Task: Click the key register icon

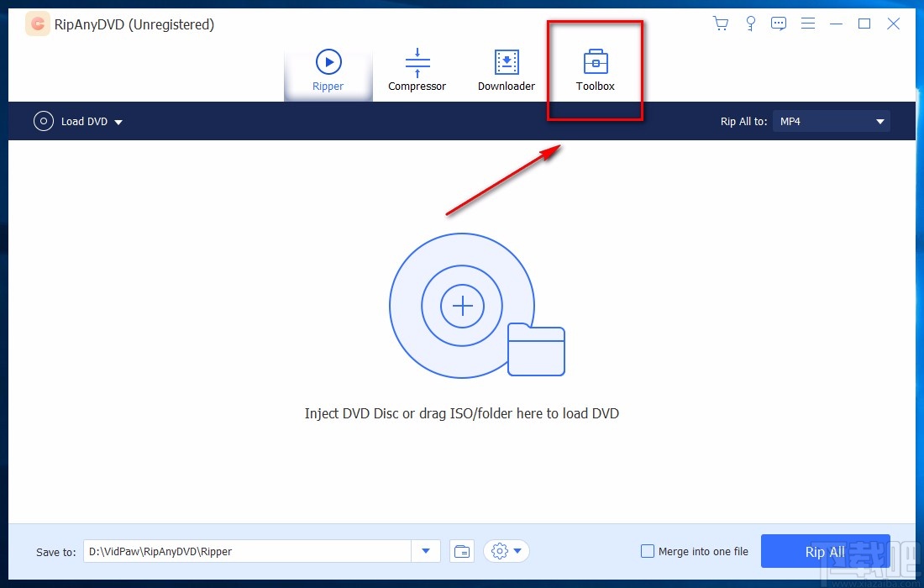Action: tap(750, 24)
